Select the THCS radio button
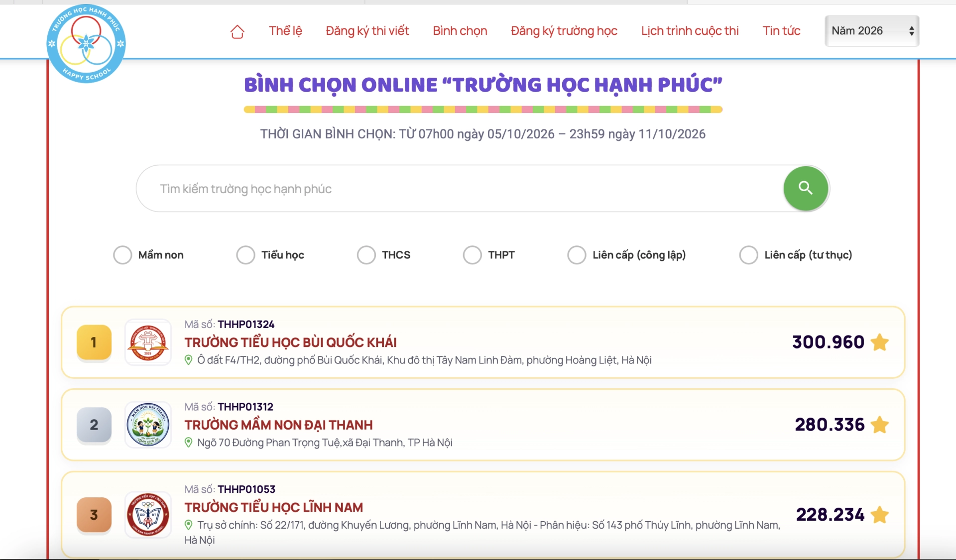 coord(366,255)
